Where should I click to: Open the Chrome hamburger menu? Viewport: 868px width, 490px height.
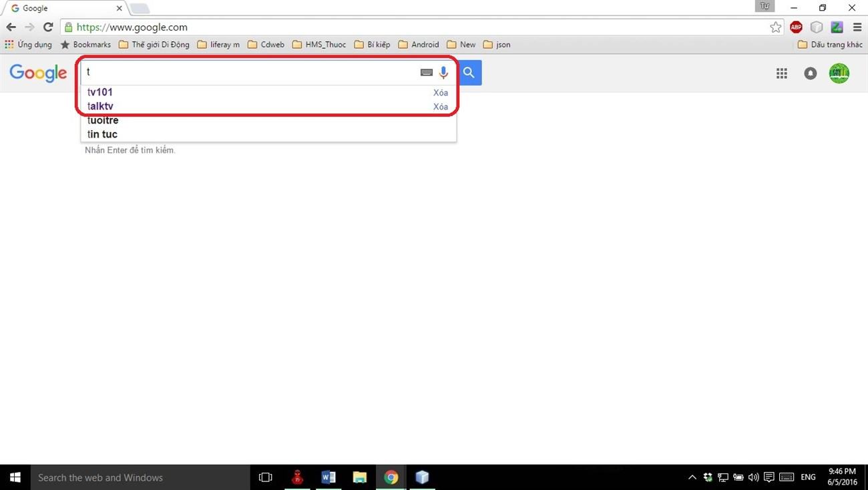857,27
